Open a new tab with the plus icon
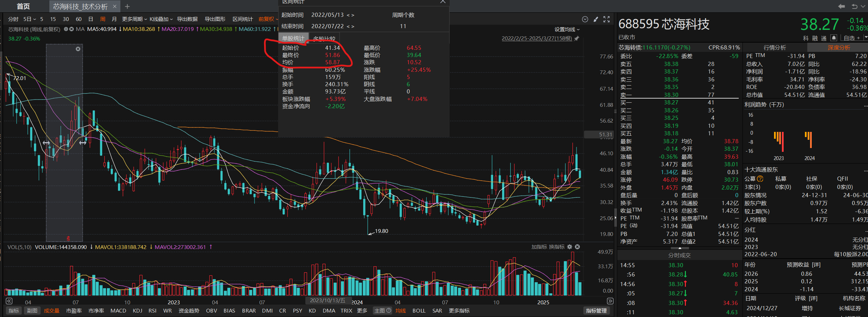 click(x=127, y=7)
